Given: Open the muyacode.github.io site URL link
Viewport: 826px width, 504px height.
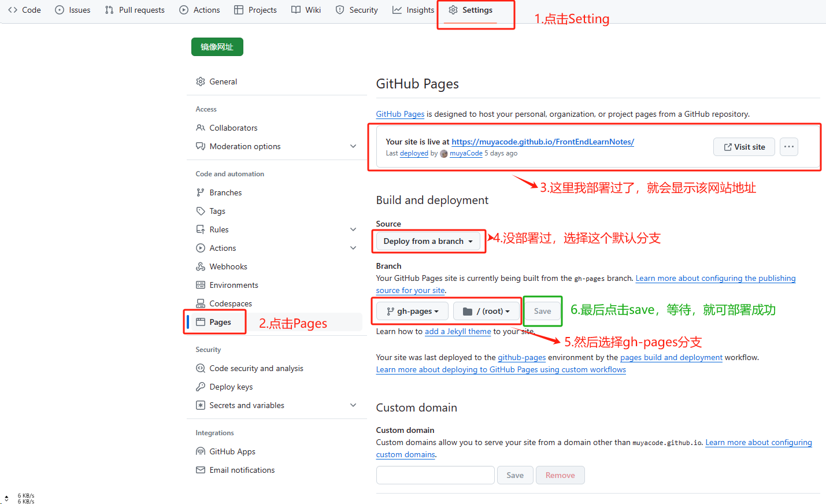Looking at the screenshot, I should 543,142.
